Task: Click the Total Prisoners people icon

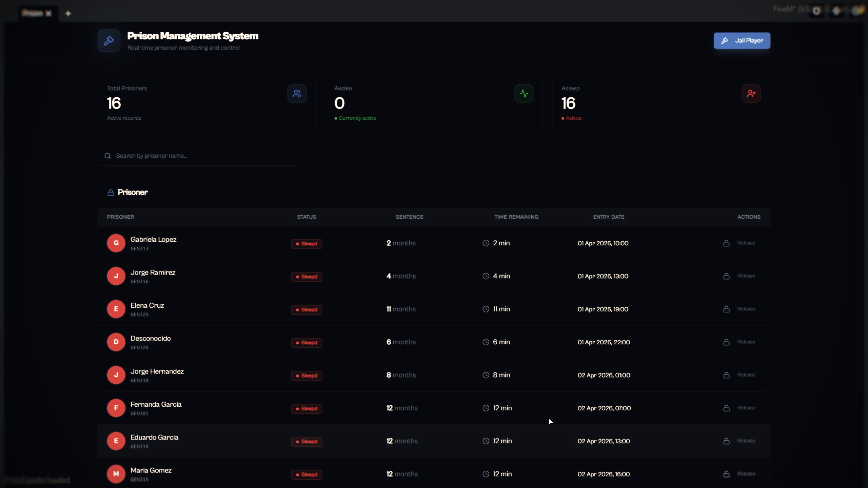Action: [297, 94]
